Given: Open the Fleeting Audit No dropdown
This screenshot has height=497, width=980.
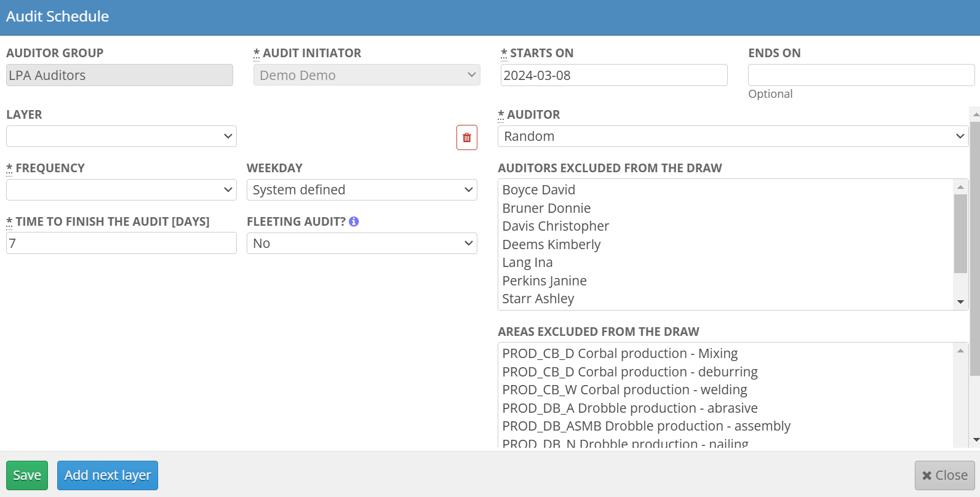Looking at the screenshot, I should [362, 244].
